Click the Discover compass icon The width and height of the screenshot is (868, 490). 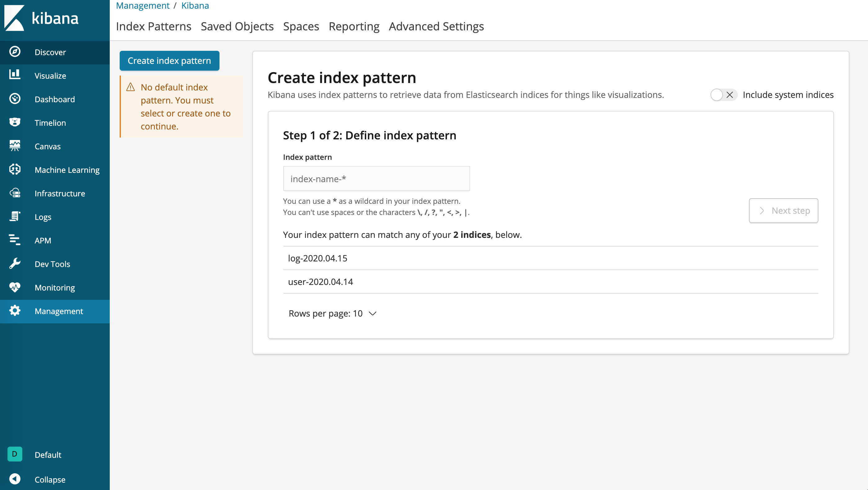(15, 52)
